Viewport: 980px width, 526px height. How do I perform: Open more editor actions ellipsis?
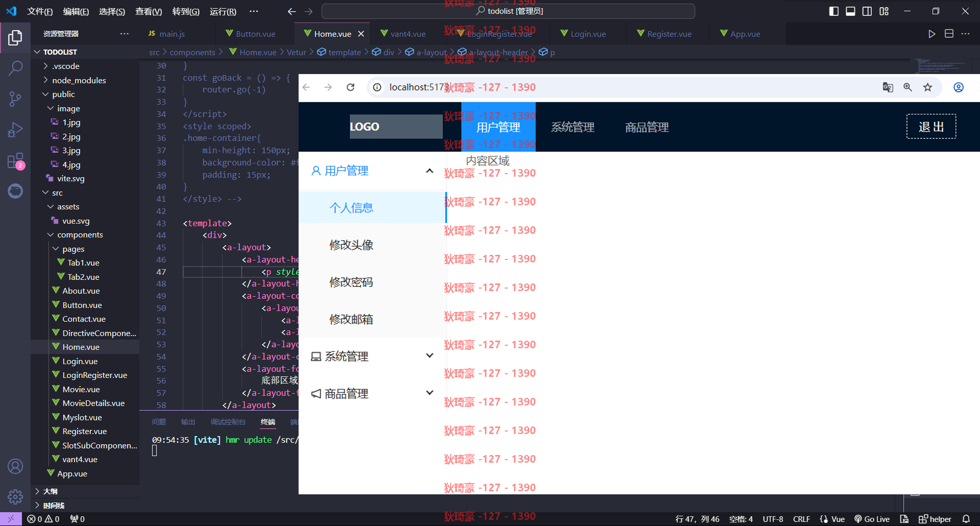click(x=965, y=34)
